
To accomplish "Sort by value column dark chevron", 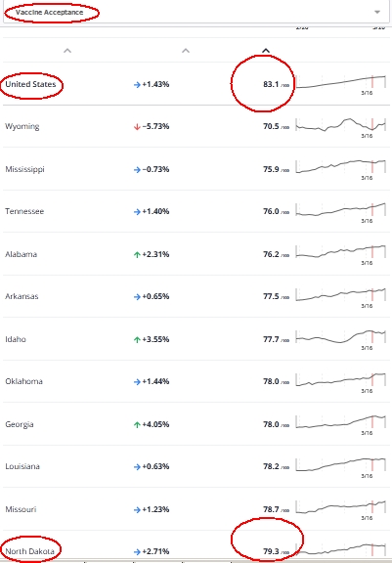I will point(266,51).
